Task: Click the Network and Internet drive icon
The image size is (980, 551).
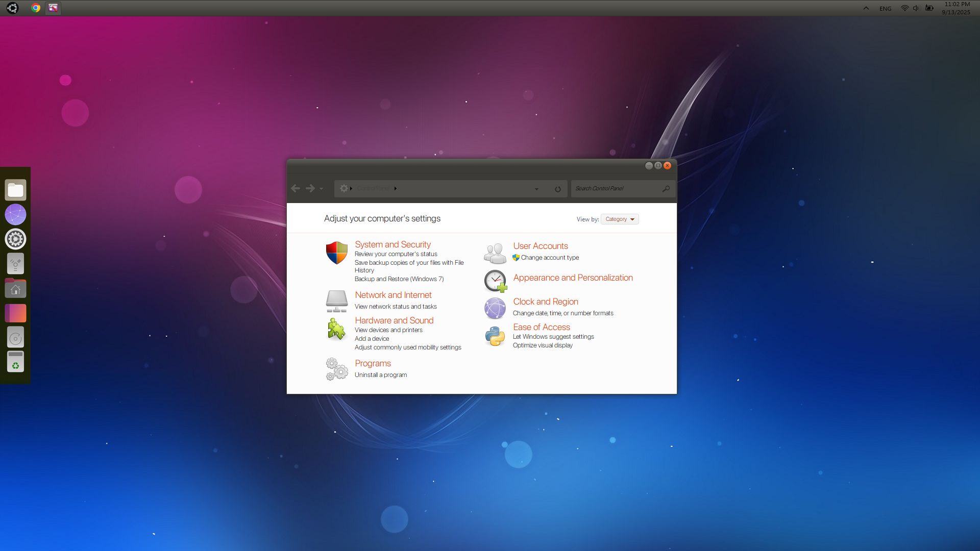Action: tap(336, 301)
